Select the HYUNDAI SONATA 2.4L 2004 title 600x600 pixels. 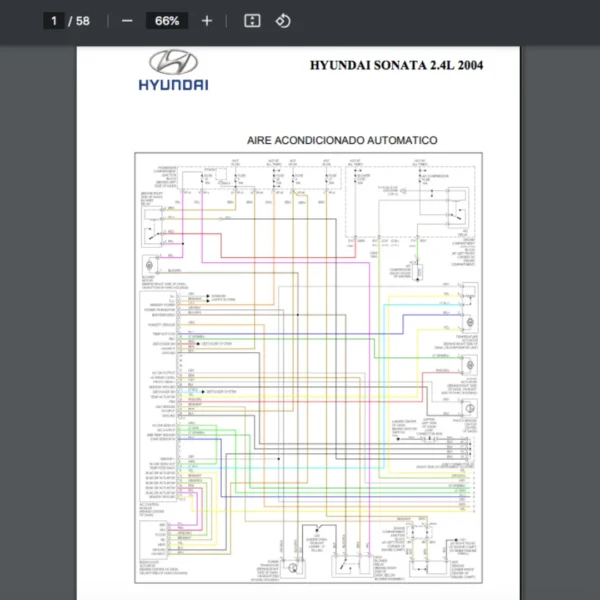point(396,65)
